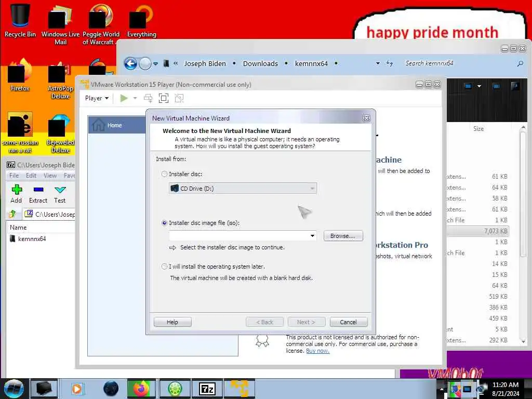Image resolution: width=532 pixels, height=399 pixels.
Task: Open the Windows Start orb
Action: tap(13, 389)
